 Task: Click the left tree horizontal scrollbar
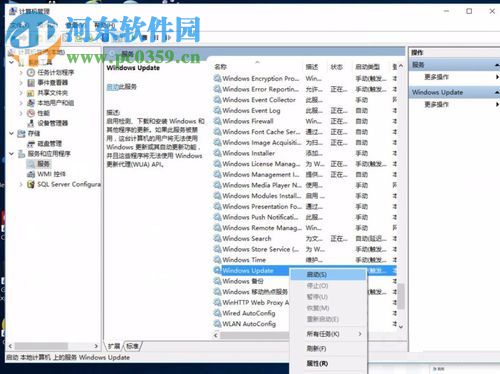tap(41, 346)
